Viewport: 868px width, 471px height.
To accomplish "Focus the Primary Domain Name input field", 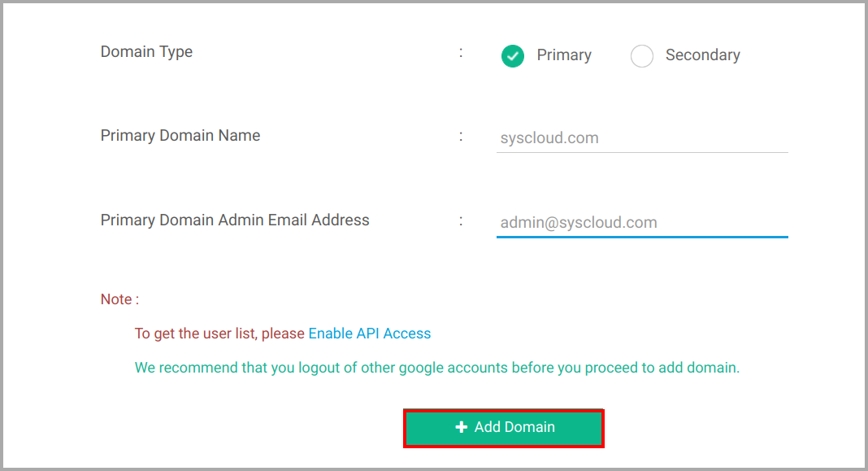I will point(642,138).
